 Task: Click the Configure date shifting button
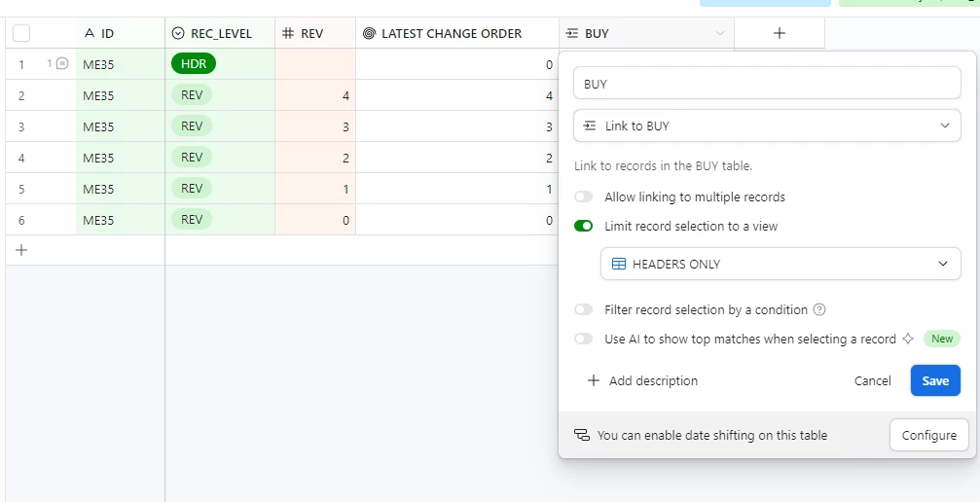(928, 435)
